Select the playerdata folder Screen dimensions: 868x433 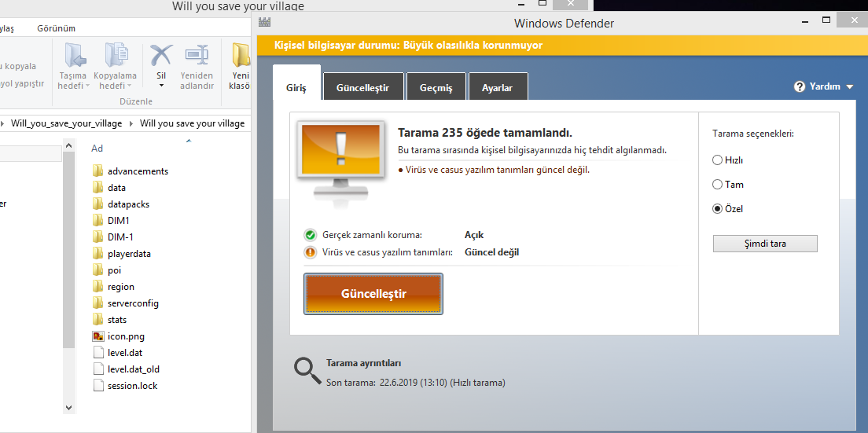tap(129, 254)
